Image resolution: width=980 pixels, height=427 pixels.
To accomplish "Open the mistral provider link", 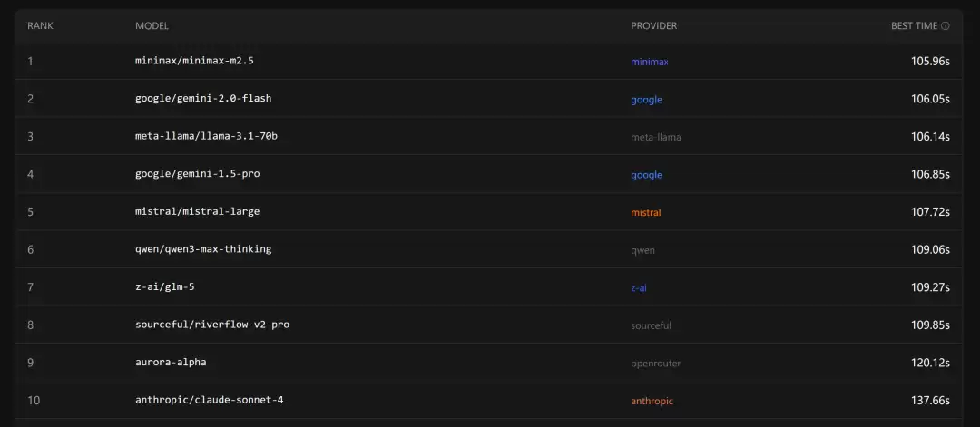I will [646, 213].
